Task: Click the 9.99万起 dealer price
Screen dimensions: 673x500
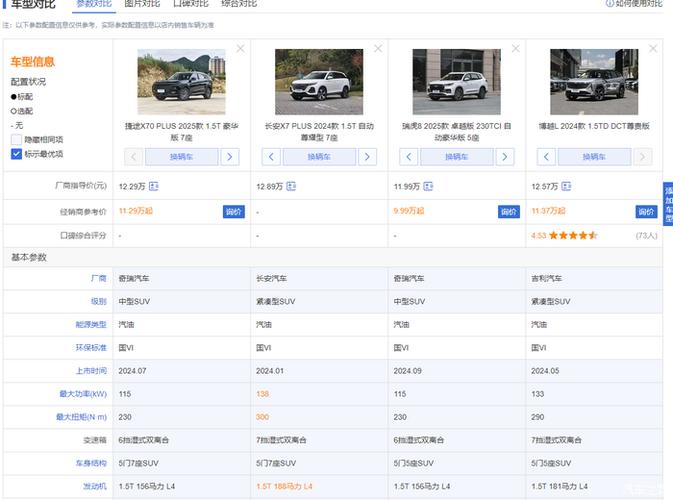Action: 409,211
